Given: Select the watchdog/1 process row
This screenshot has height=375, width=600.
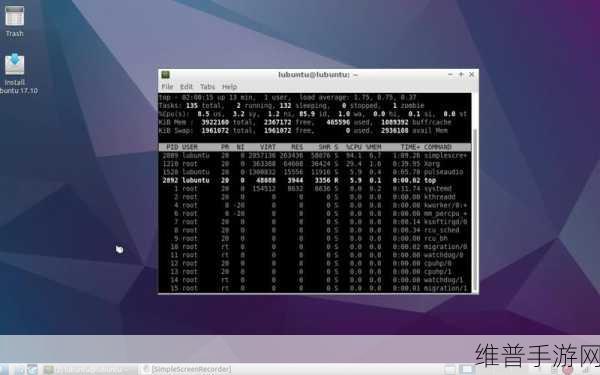Looking at the screenshot, I should tap(315, 280).
